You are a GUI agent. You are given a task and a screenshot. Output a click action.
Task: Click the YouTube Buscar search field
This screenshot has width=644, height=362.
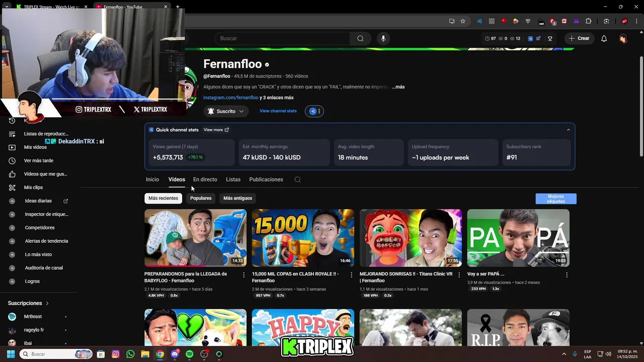(282, 38)
